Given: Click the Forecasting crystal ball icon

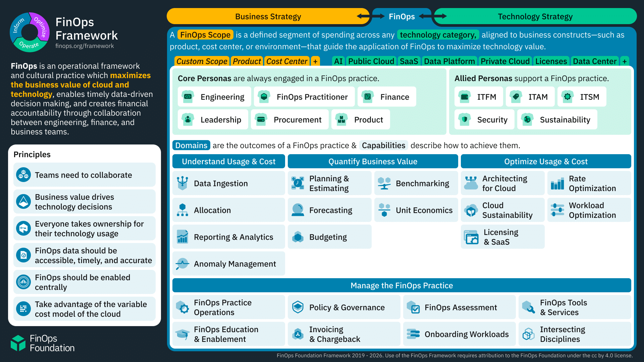Looking at the screenshot, I should 298,210.
